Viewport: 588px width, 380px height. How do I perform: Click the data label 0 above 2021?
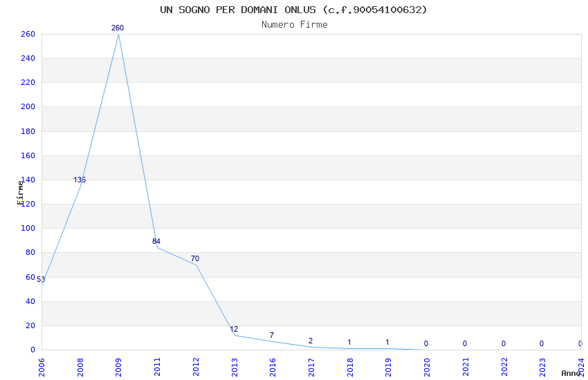tap(465, 343)
